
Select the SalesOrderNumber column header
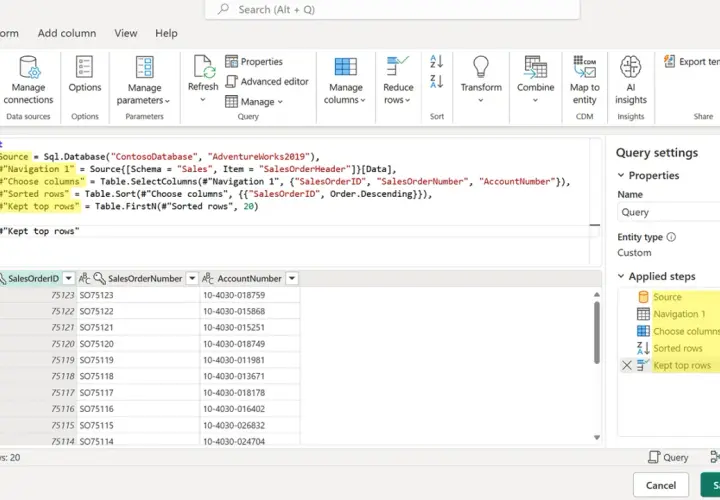pos(145,278)
